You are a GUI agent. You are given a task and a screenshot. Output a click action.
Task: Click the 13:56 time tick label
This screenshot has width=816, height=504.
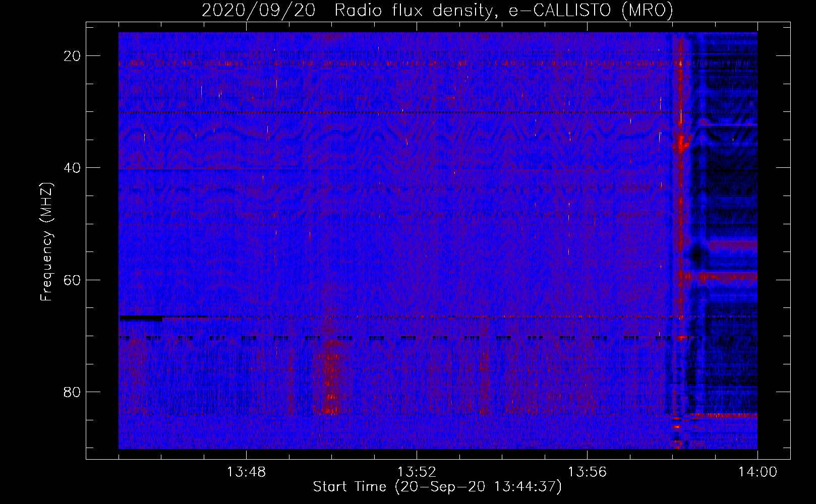coord(587,472)
